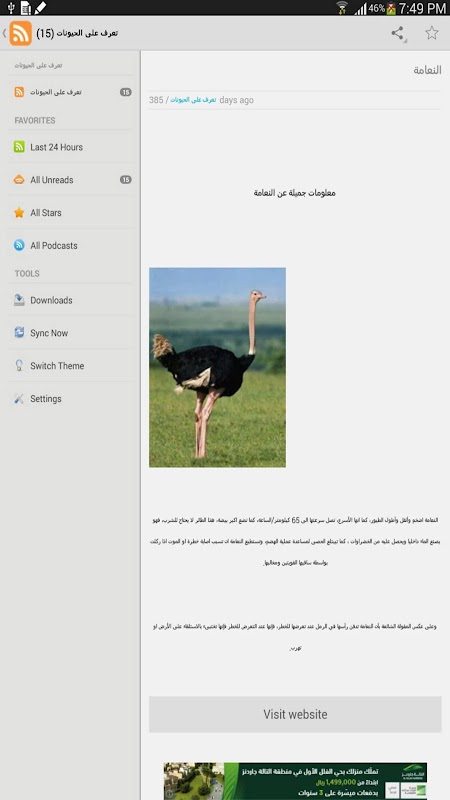Viewport: 450px width, 800px height.
Task: Tap the back chevron beside the app icon
Action: [x=4, y=33]
